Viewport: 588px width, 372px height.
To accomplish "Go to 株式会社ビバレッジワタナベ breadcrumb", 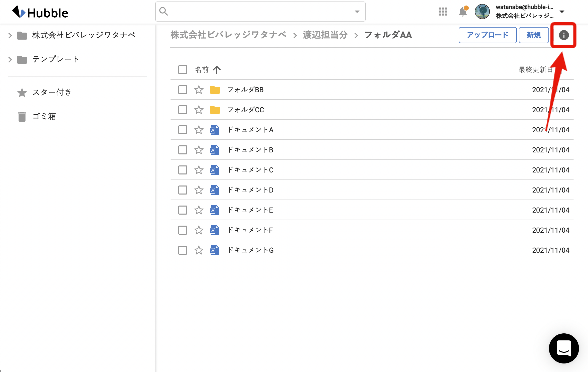I will coord(228,35).
